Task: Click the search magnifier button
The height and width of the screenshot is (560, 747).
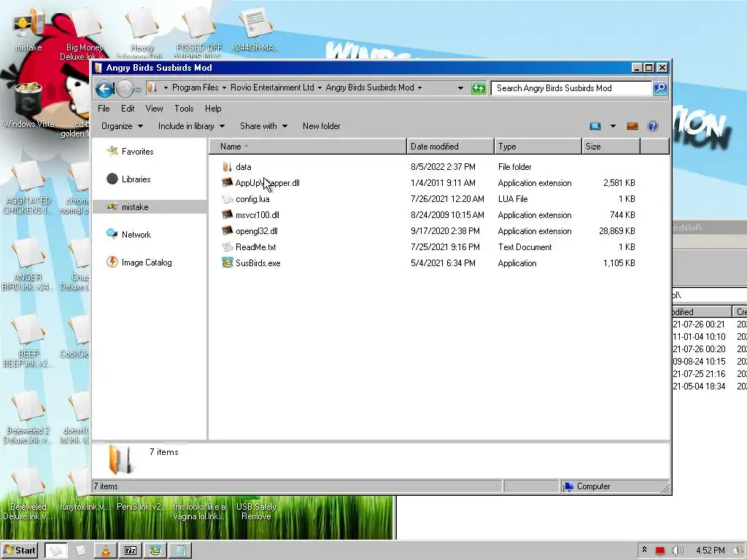Action: click(x=660, y=88)
